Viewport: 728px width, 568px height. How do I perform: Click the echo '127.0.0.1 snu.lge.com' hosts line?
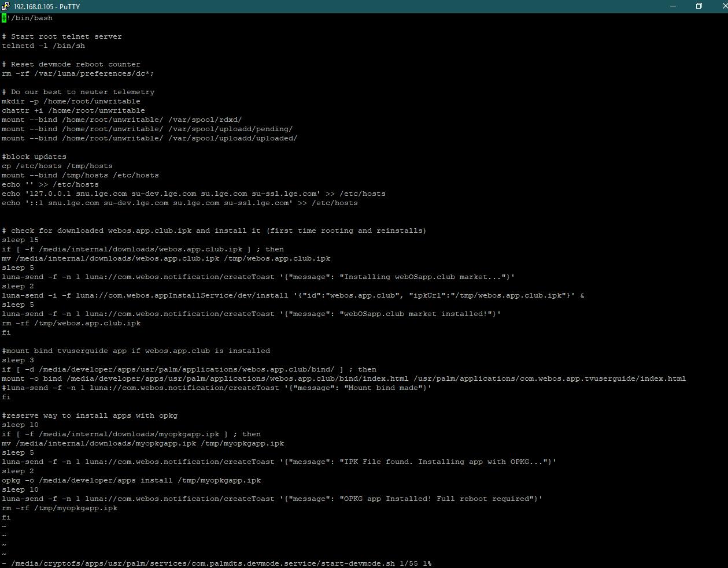point(193,194)
